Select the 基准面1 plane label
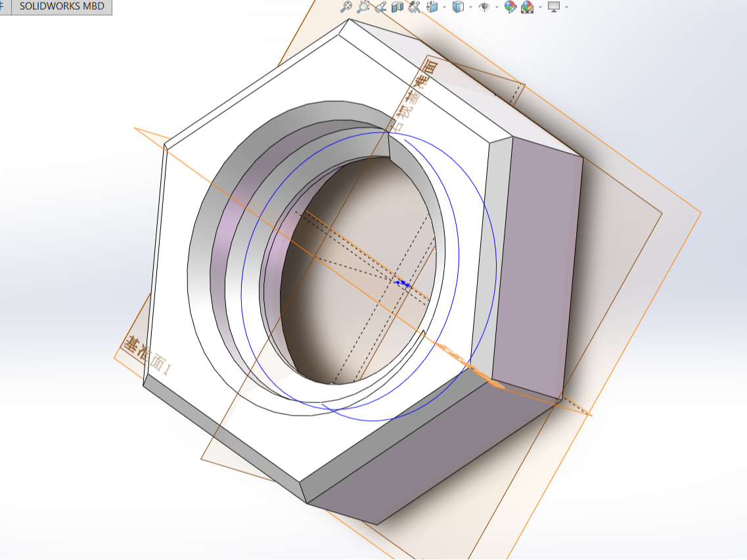 tap(147, 355)
